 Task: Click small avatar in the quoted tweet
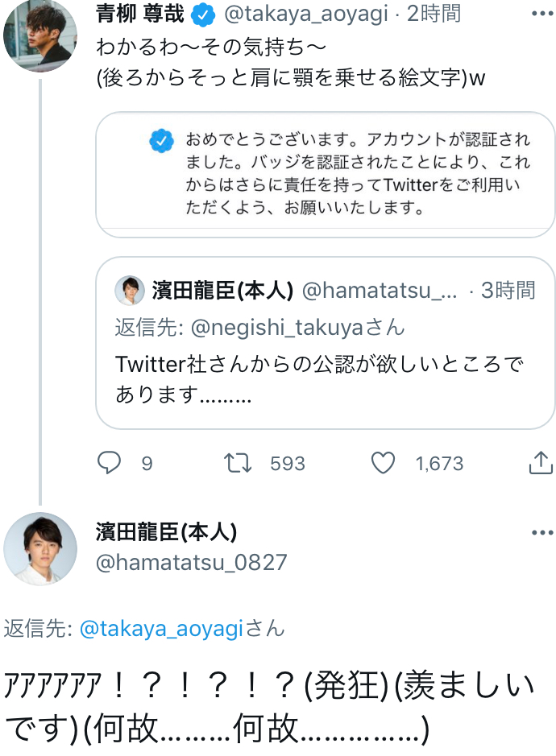(x=130, y=291)
